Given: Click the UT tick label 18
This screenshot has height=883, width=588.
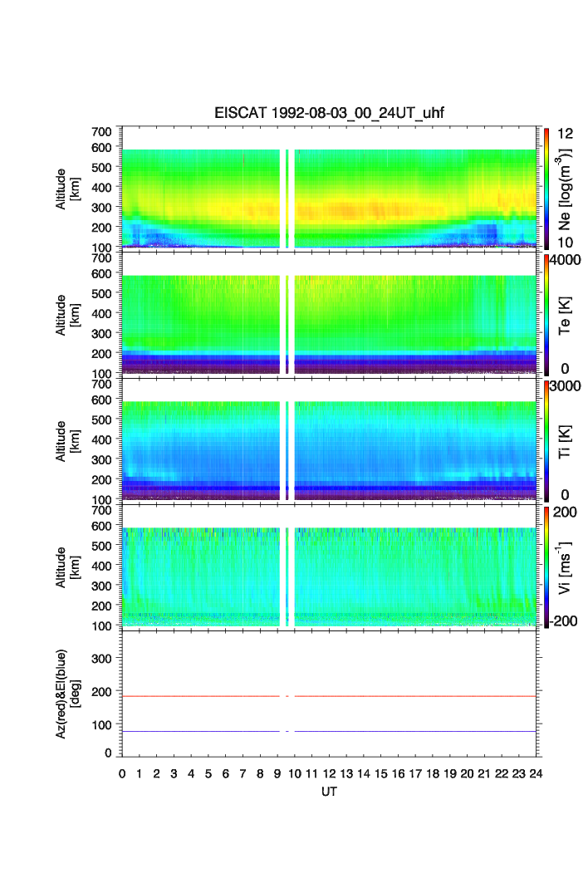Looking at the screenshot, I should [x=433, y=773].
